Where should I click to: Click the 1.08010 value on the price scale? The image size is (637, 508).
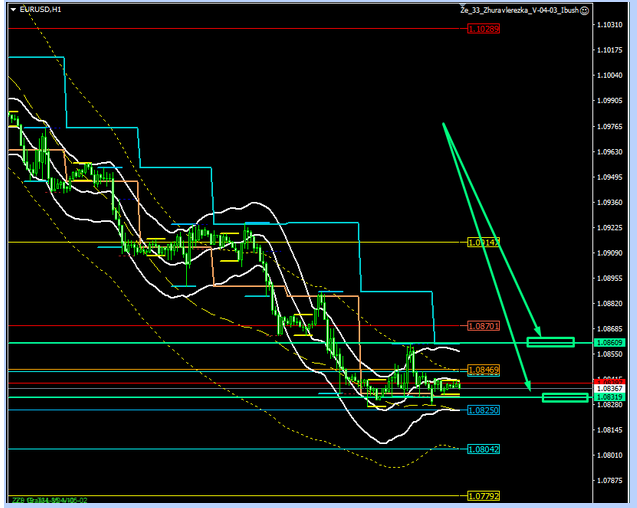pyautogui.click(x=609, y=455)
